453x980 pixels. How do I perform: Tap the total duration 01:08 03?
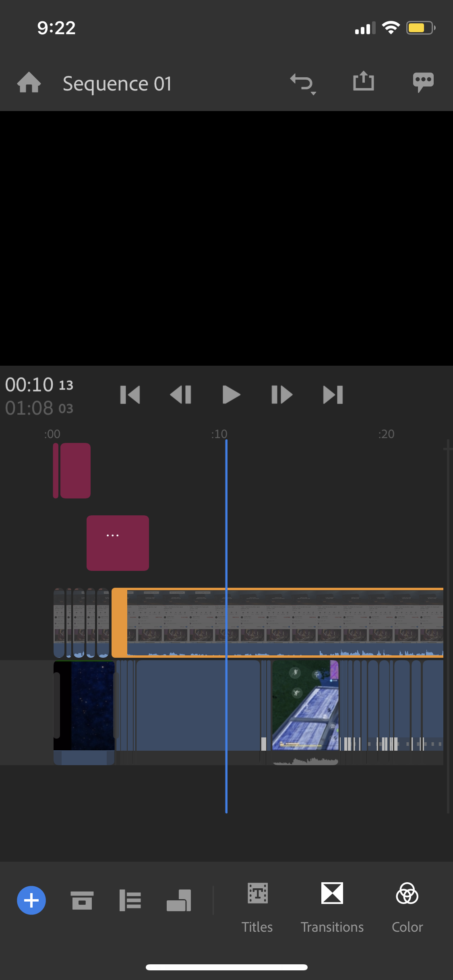[39, 408]
